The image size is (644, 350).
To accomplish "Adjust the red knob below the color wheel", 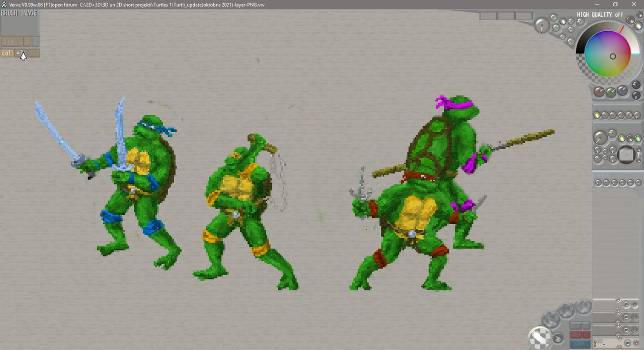I will coord(599,92).
